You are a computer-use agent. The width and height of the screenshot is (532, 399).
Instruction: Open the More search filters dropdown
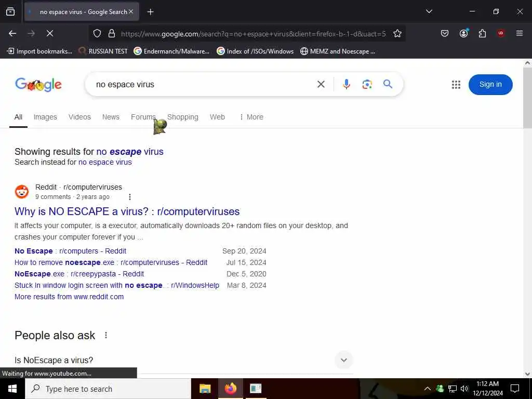pos(251,117)
